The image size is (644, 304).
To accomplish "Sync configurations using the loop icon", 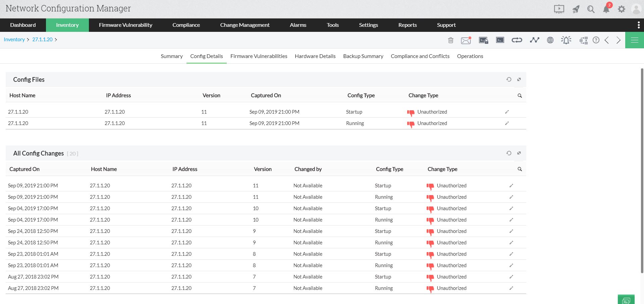I will coord(517,40).
